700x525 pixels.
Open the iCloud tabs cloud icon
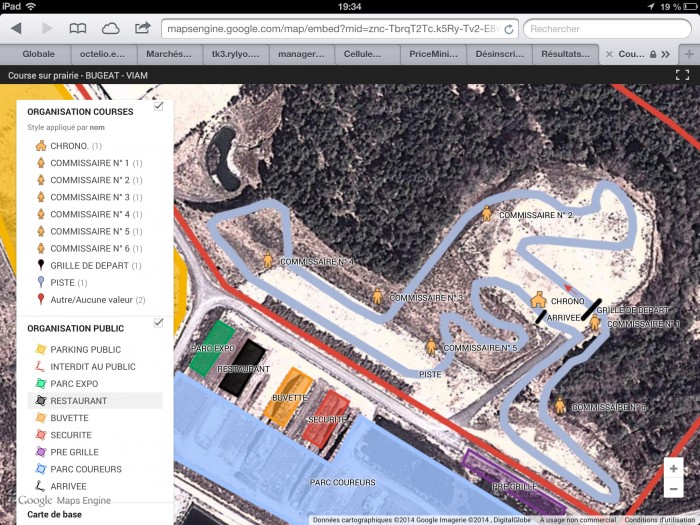pos(110,29)
